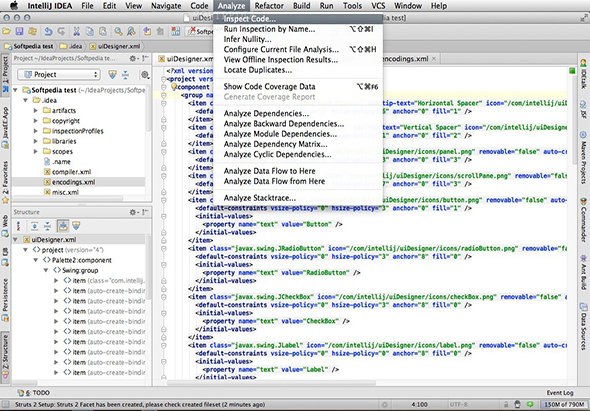The width and height of the screenshot is (590, 411).
Task: Click the Save All floppy icon
Action: tap(19, 32)
